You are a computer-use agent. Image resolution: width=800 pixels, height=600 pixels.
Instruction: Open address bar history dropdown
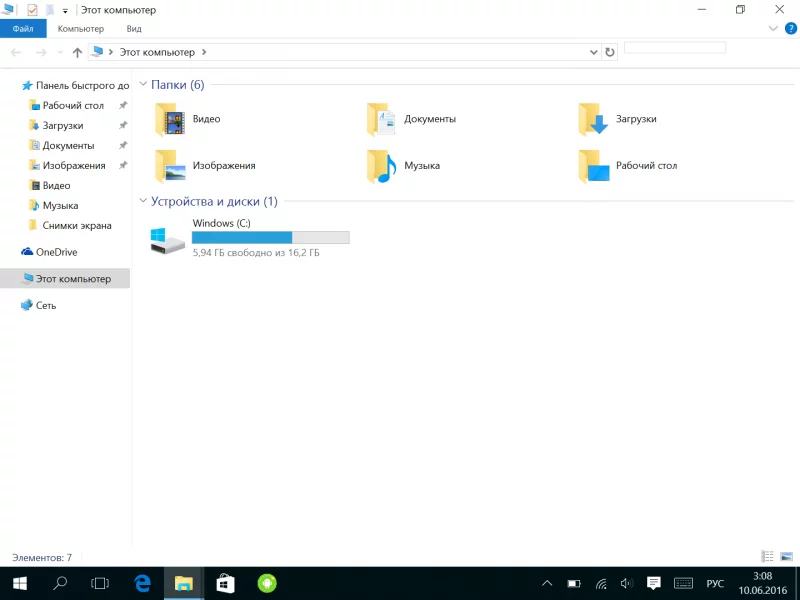tap(593, 52)
